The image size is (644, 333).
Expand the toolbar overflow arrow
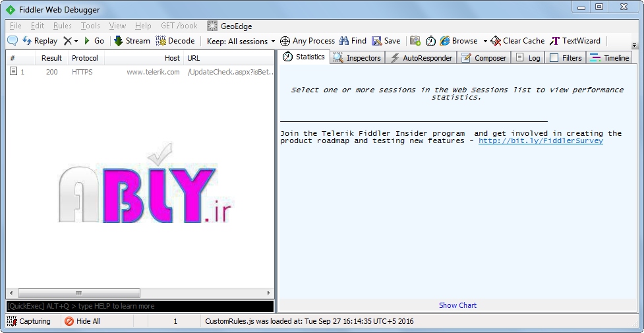coord(634,45)
